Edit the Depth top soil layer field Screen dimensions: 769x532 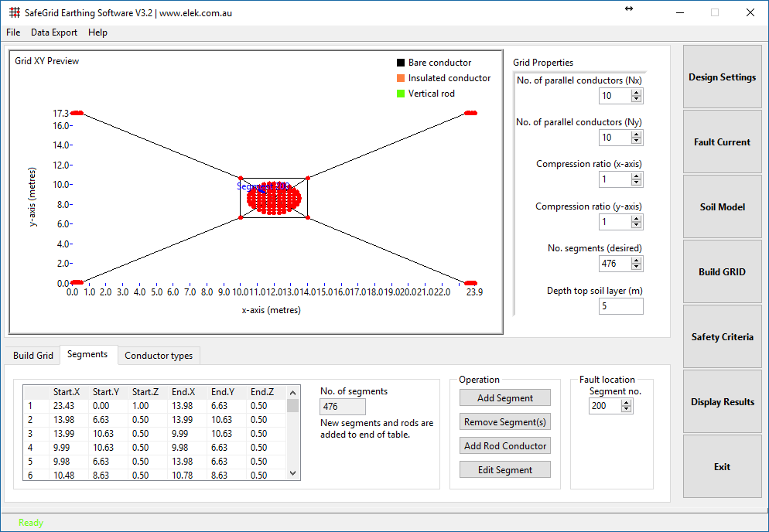[x=620, y=305]
